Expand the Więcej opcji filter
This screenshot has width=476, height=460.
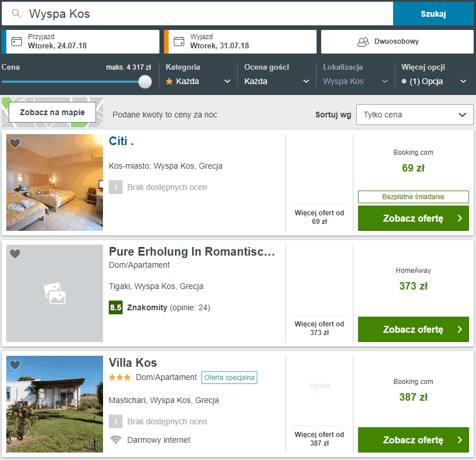[x=435, y=81]
